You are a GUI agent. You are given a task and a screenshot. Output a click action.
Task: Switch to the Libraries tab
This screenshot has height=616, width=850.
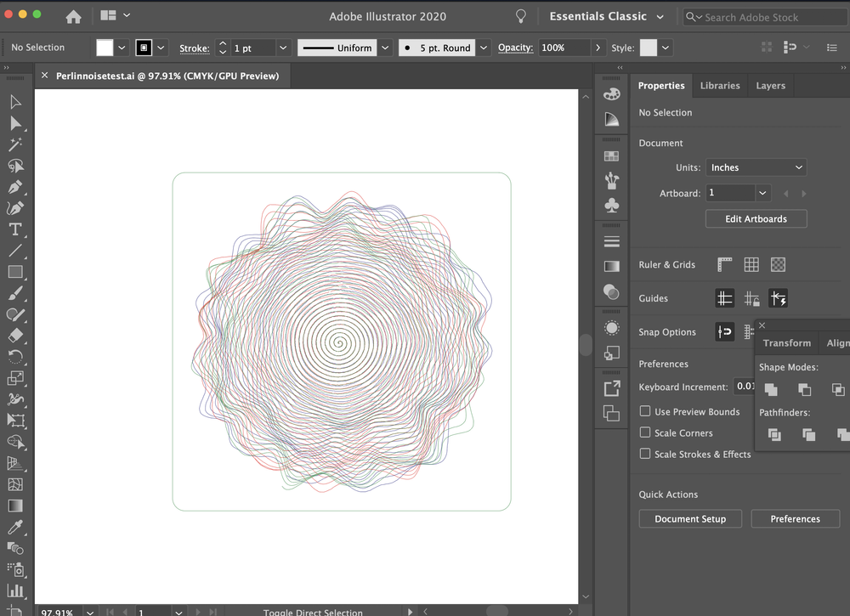720,86
